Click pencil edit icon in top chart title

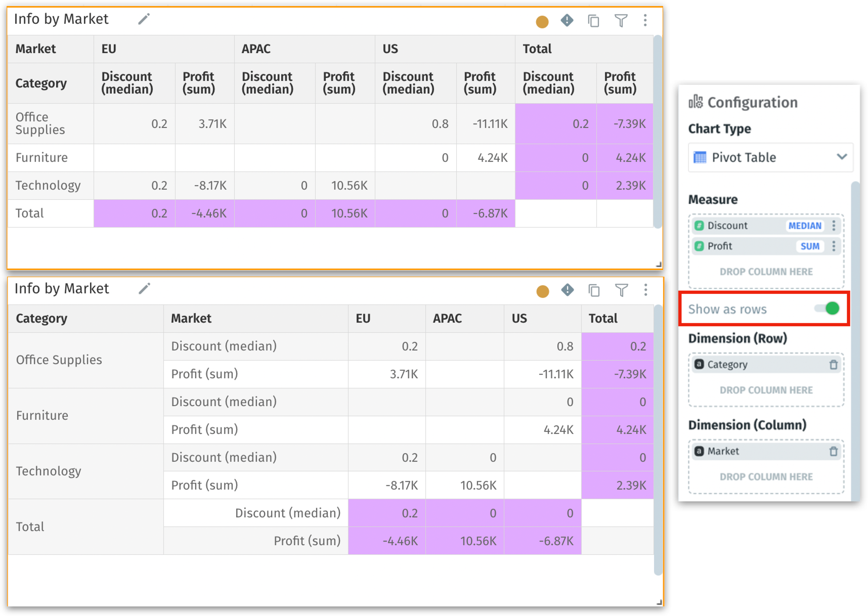(x=144, y=19)
